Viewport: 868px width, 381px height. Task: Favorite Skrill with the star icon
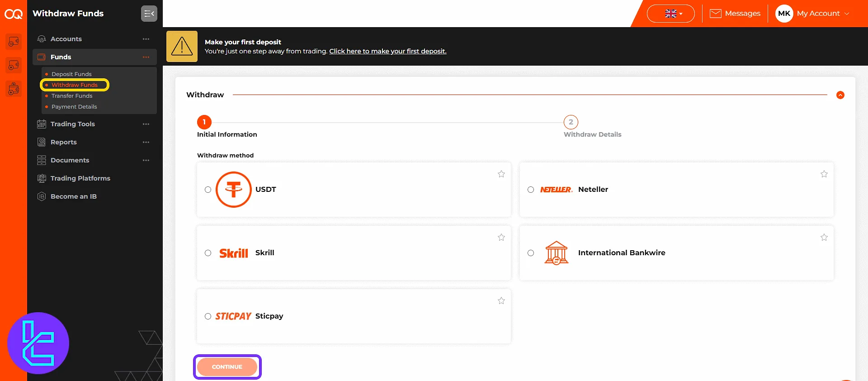(x=501, y=237)
